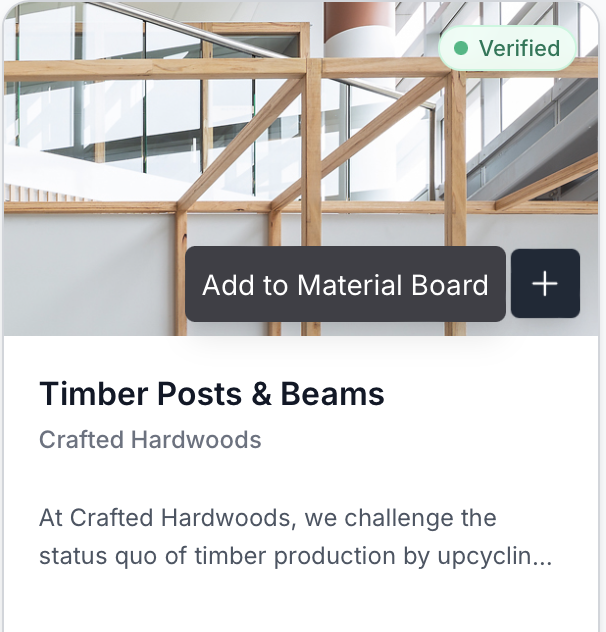Screen dimensions: 606x632
Task: Click the 'Add to Material Board' tooltip
Action: [x=345, y=284]
